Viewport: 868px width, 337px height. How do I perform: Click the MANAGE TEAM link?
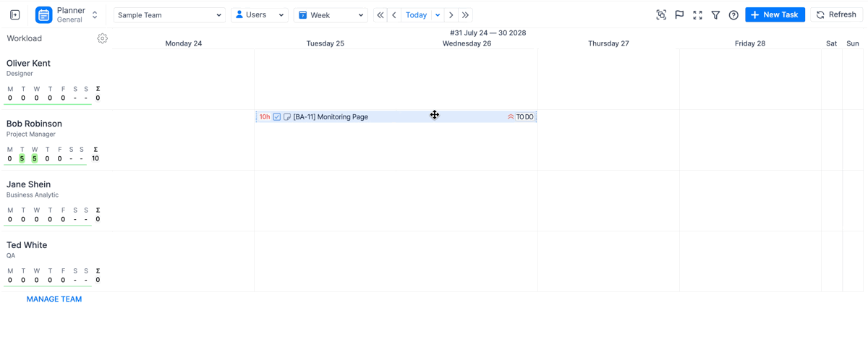(x=54, y=299)
